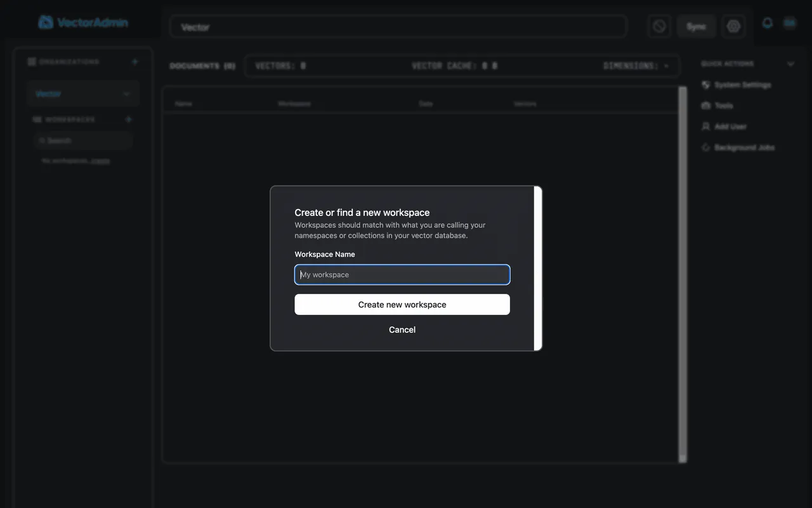Click the Background Jobs spinner icon
This screenshot has height=508, width=812.
[x=705, y=147]
